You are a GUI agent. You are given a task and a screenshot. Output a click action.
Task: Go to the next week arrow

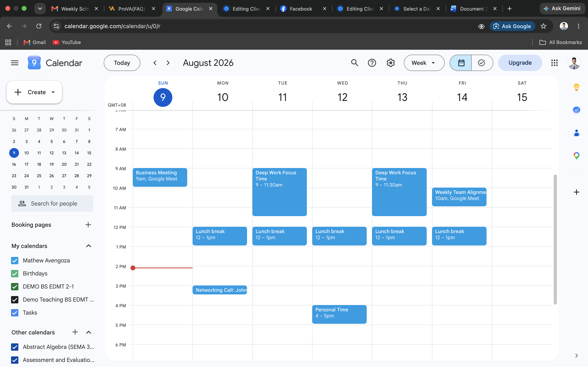(168, 63)
